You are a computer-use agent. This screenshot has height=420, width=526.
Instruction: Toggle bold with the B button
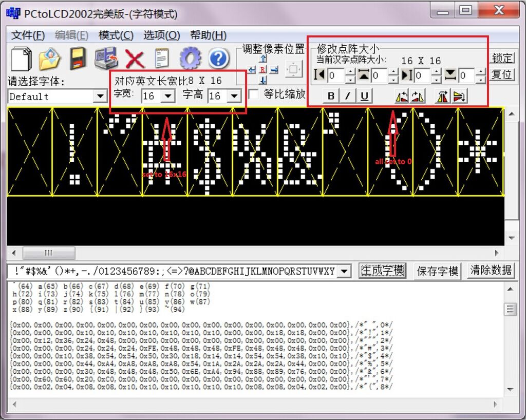(x=331, y=96)
